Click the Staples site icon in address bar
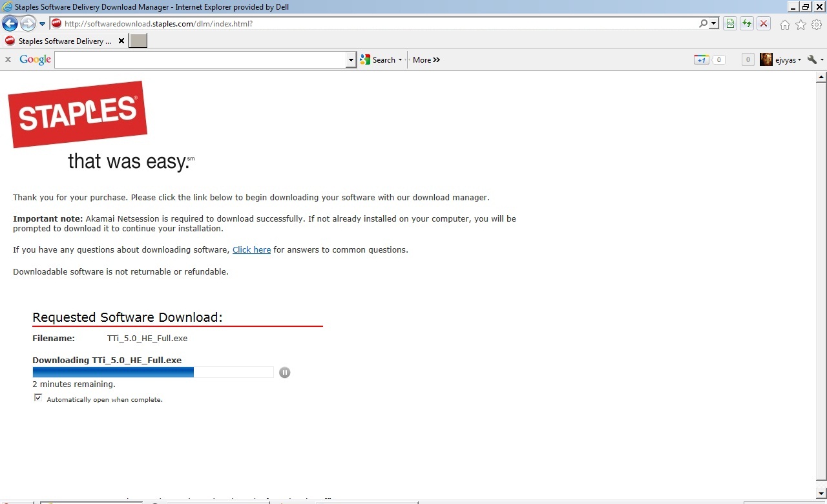 coord(57,24)
